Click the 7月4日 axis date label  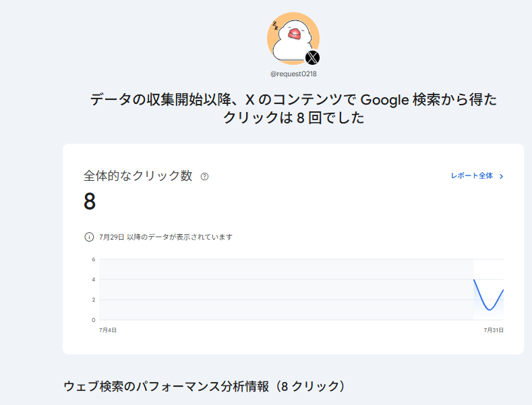click(108, 330)
